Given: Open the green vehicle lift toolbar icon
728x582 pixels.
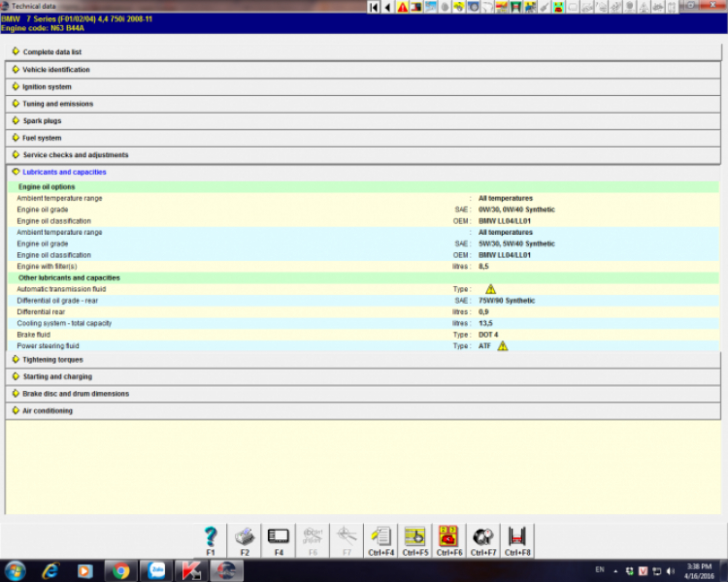Looking at the screenshot, I should [515, 7].
